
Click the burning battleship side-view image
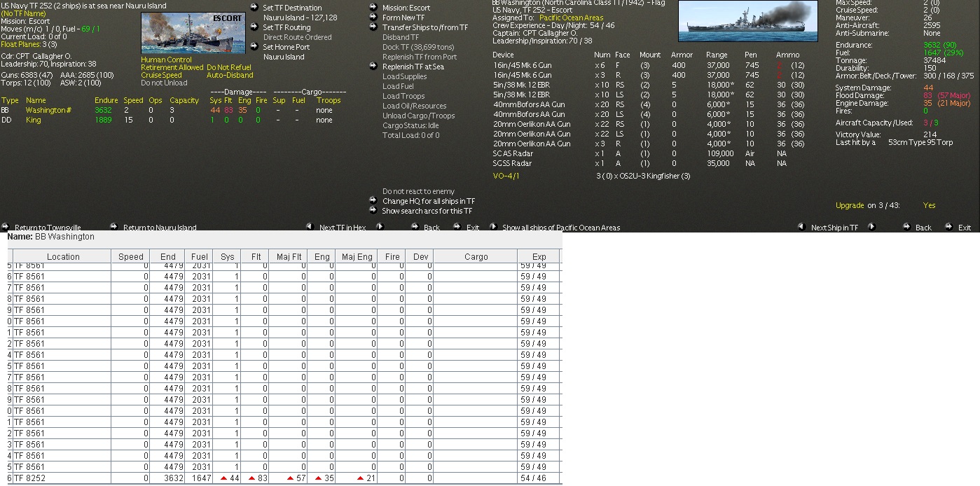(748, 21)
